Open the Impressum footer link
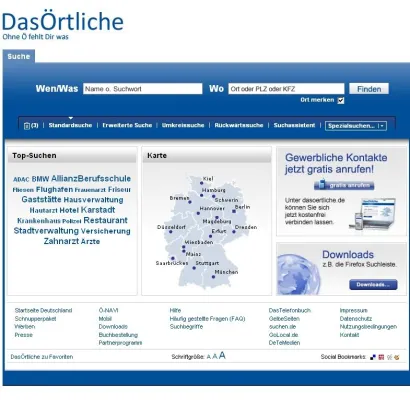Viewport: 410px width, 400px height. tap(353, 310)
